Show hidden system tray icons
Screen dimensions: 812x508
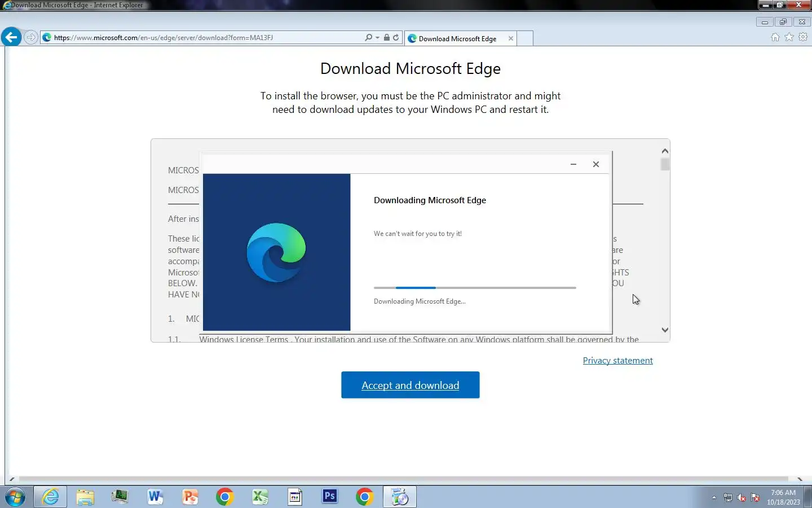click(714, 497)
